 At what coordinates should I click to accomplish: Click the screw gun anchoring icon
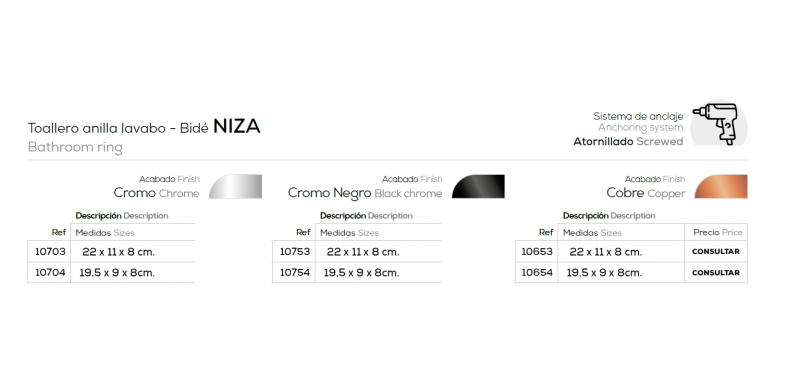coord(718,123)
